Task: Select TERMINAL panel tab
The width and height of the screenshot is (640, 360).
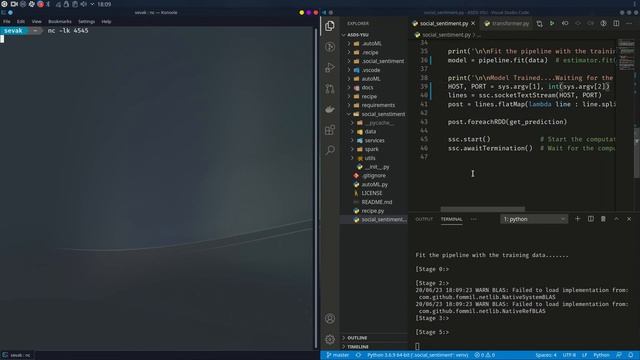Action: (x=451, y=219)
